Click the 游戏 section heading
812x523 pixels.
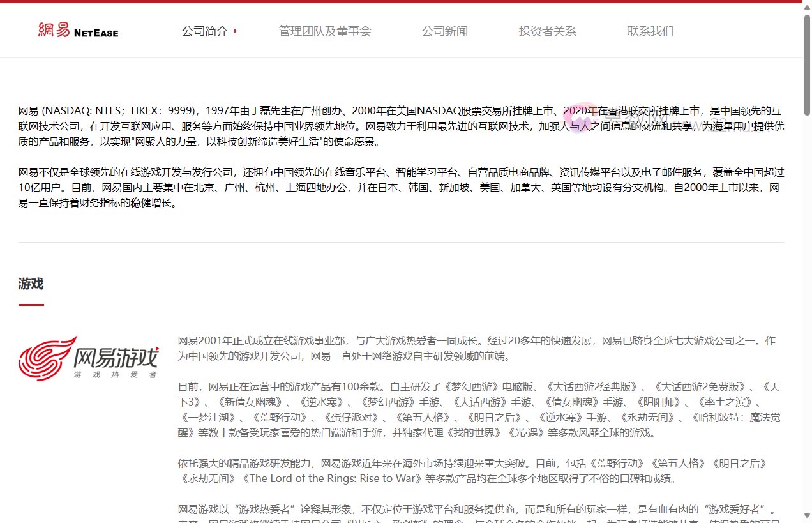(x=31, y=284)
